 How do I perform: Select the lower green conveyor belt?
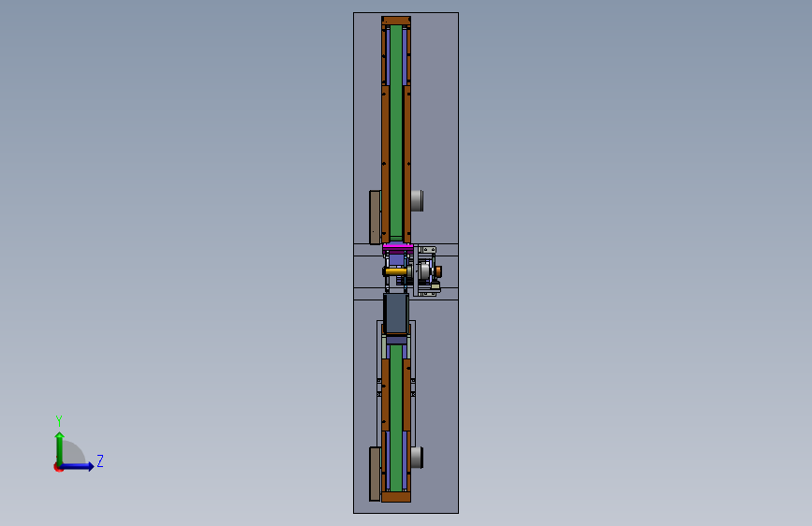pyautogui.click(x=396, y=417)
